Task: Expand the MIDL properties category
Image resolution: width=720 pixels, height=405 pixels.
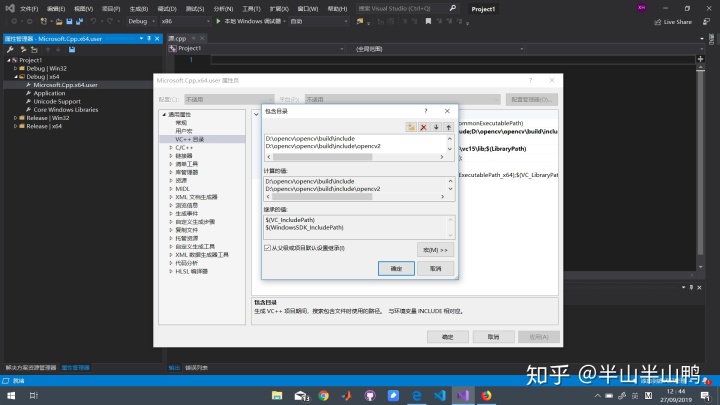Action: pos(171,189)
